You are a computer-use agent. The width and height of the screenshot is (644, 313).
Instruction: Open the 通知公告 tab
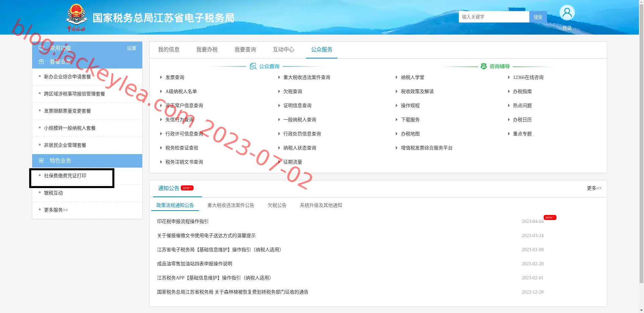click(x=169, y=188)
